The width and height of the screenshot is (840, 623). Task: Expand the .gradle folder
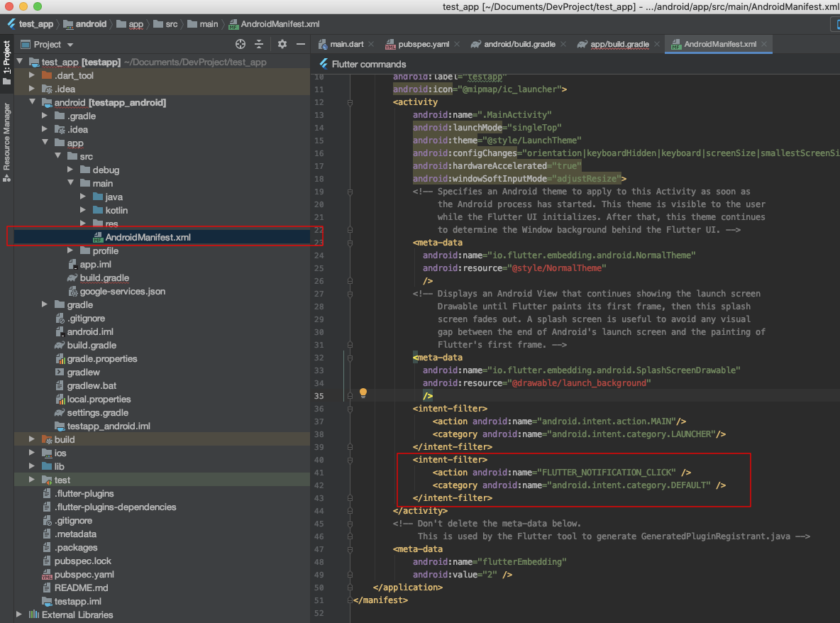tap(45, 115)
